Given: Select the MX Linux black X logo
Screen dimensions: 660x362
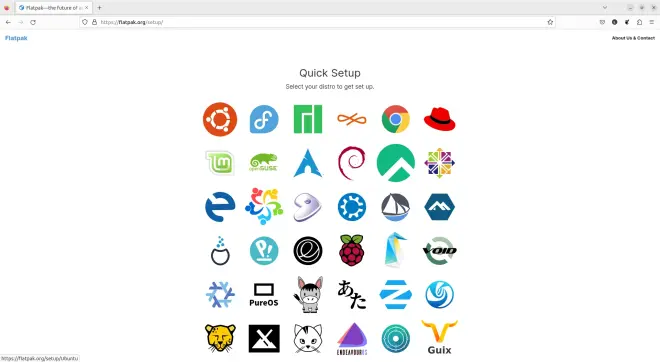Looking at the screenshot, I should coord(264,338).
